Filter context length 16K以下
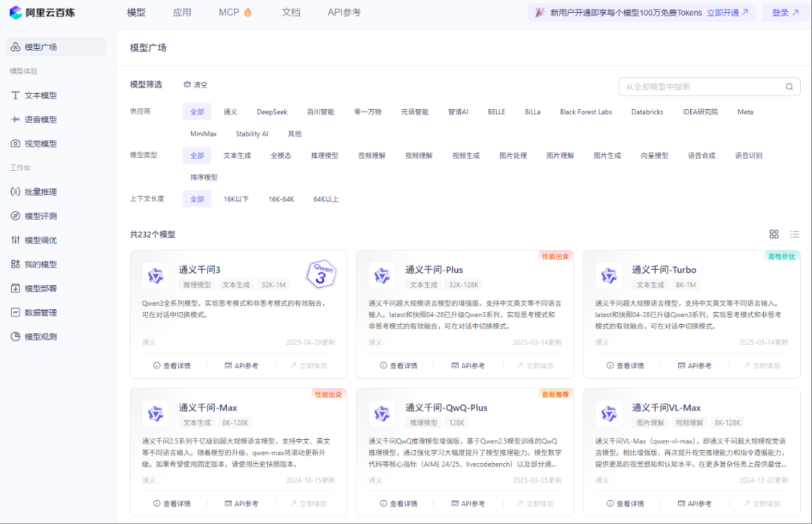This screenshot has width=812, height=524. (236, 199)
